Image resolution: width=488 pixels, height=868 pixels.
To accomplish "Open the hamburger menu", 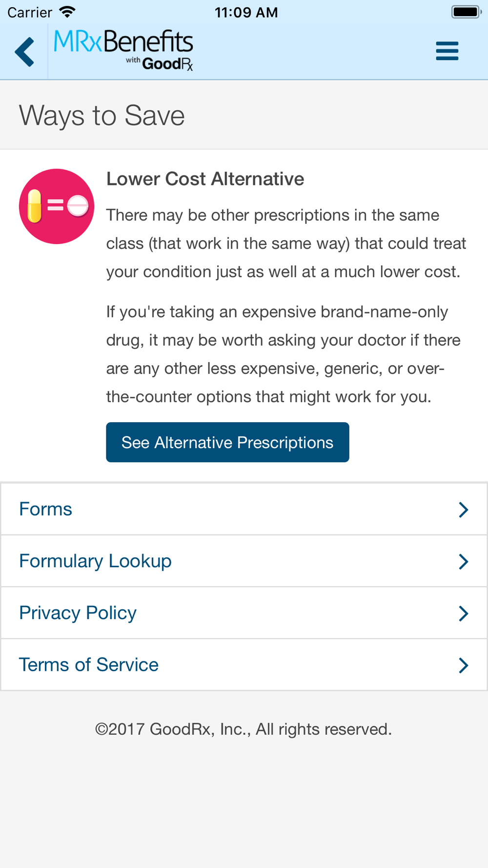I will [447, 51].
